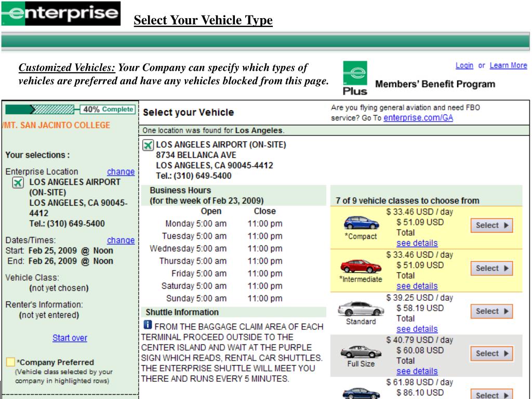This screenshot has height=399, width=532.
Task: Click the 40% Complete progress bar
Action: pyautogui.click(x=70, y=110)
